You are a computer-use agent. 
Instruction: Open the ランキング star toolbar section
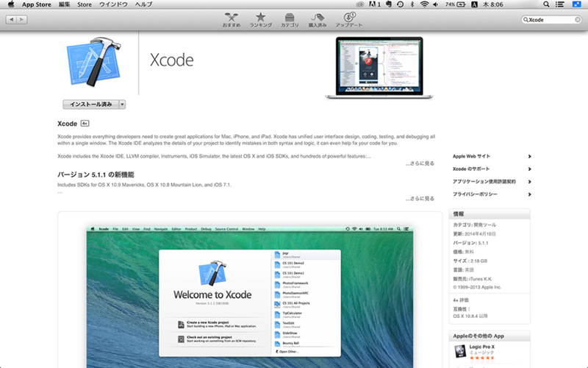coord(261,20)
